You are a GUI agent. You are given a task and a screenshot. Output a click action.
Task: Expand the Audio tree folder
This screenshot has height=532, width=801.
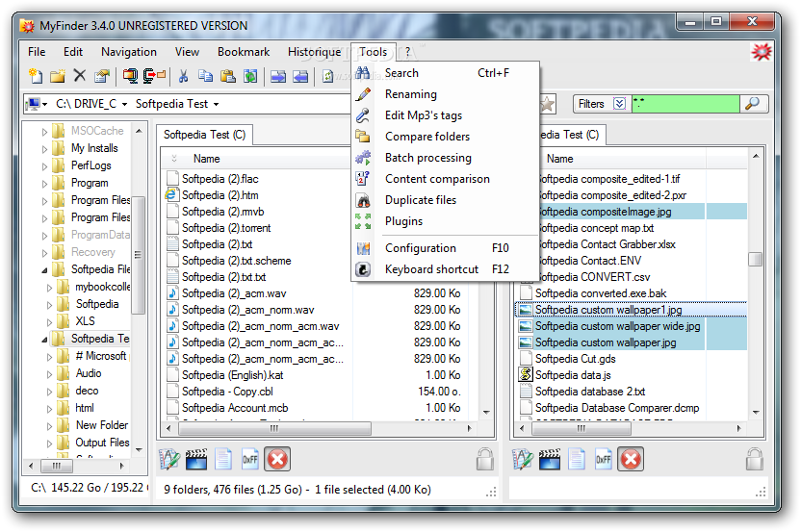[49, 374]
